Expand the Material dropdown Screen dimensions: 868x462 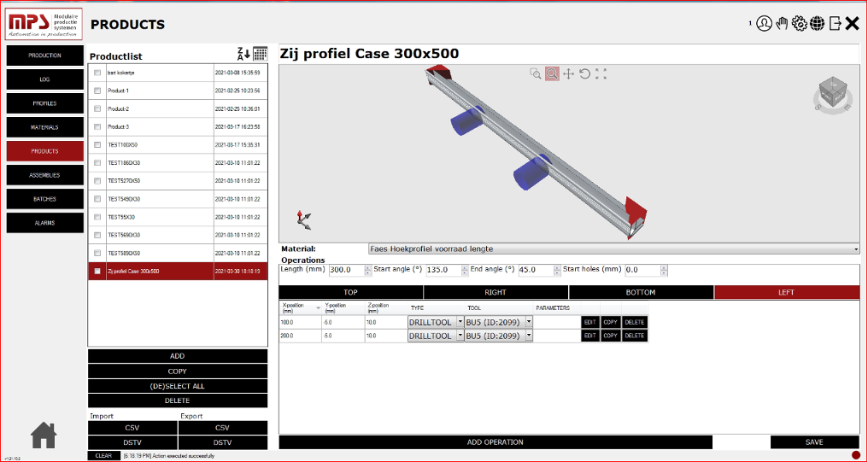click(x=855, y=249)
